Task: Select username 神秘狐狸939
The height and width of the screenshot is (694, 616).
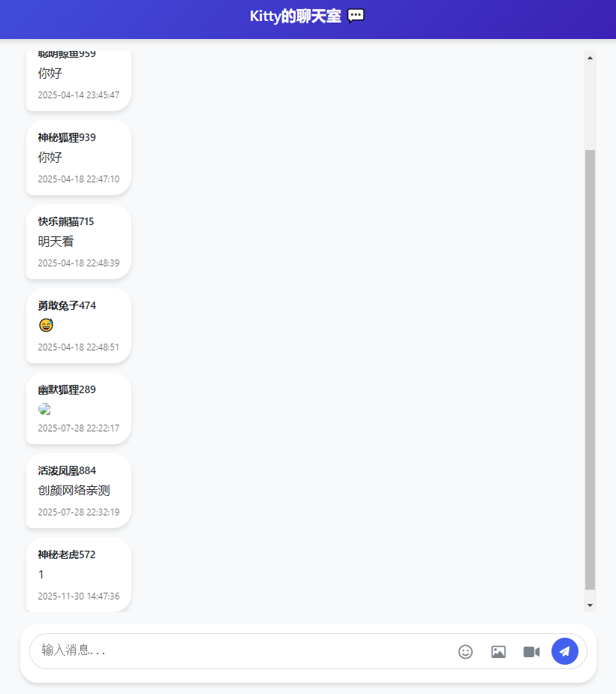Action: [67, 137]
